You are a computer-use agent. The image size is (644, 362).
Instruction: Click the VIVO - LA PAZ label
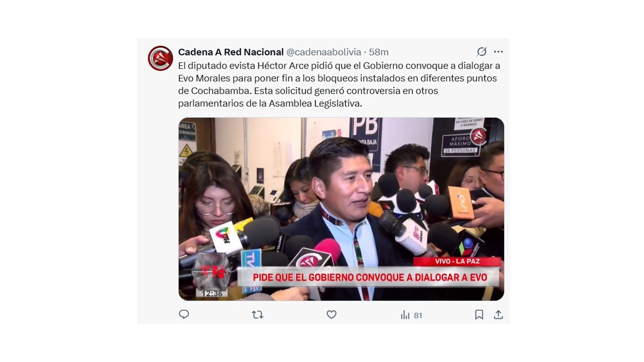457,261
